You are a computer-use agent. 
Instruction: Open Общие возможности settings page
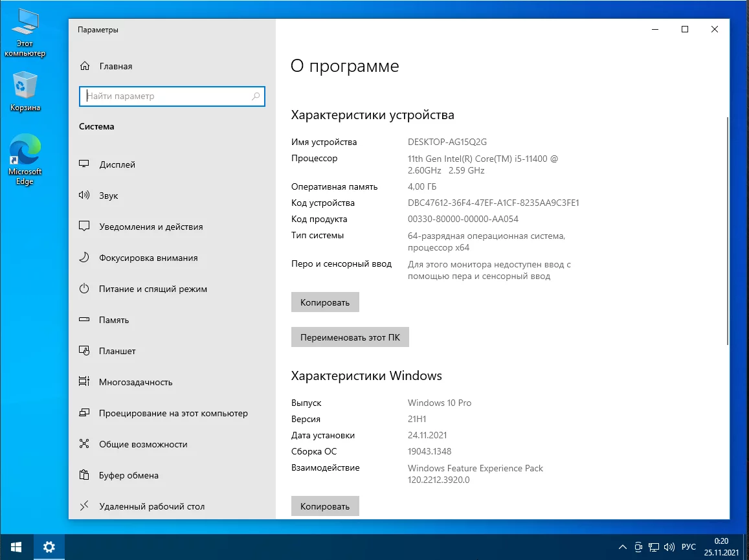point(143,444)
